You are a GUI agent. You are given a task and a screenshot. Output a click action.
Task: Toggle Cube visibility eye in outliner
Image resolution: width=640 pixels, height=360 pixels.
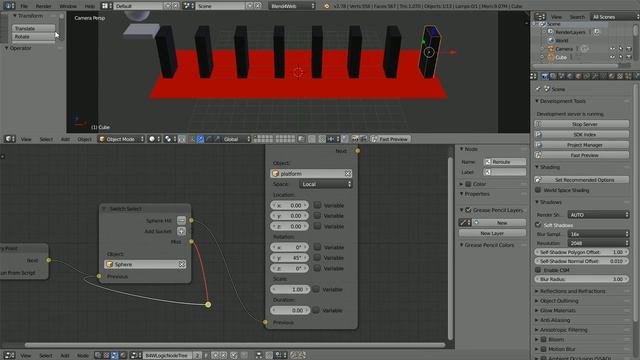click(x=612, y=57)
